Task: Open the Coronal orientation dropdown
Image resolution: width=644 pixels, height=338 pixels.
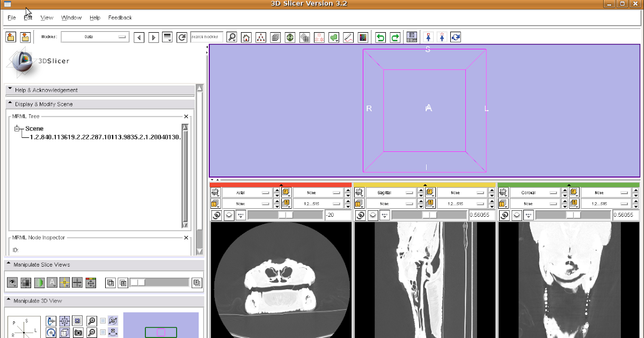Action: (535, 193)
